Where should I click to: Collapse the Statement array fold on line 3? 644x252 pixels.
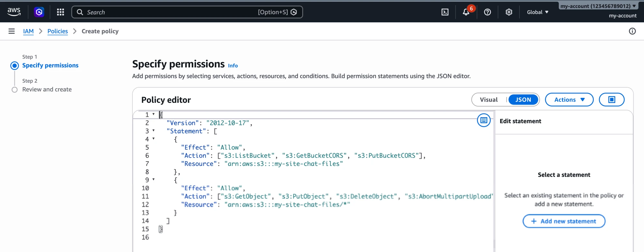(x=154, y=130)
